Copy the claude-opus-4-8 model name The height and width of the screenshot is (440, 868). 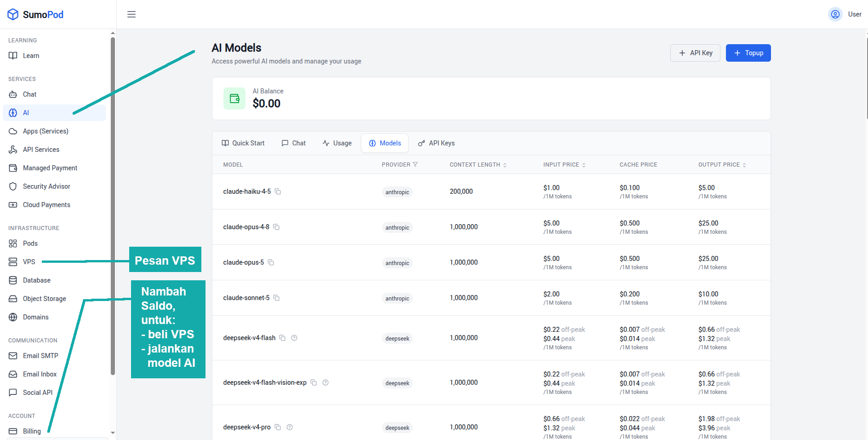click(x=276, y=227)
